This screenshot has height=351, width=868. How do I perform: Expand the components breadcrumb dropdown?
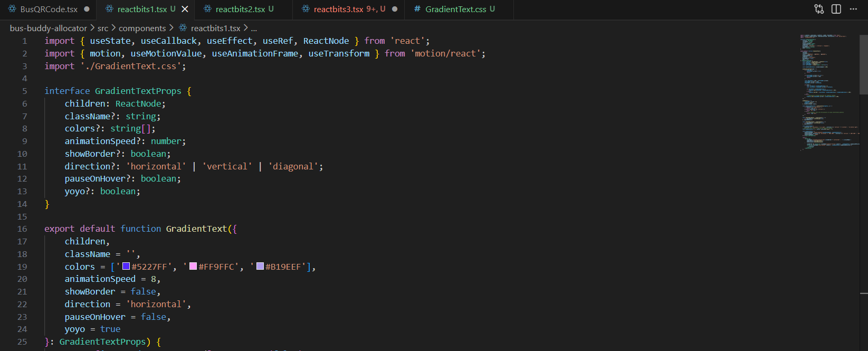click(142, 28)
